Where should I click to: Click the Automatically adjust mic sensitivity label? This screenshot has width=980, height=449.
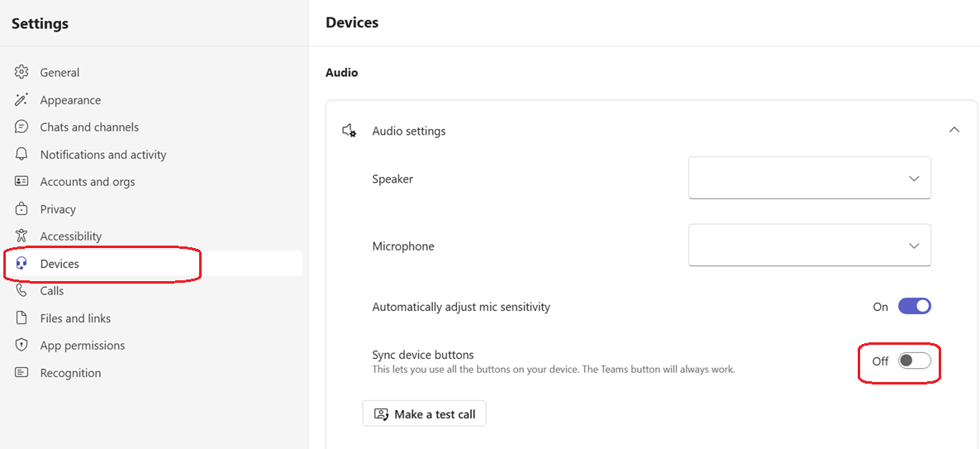(461, 307)
